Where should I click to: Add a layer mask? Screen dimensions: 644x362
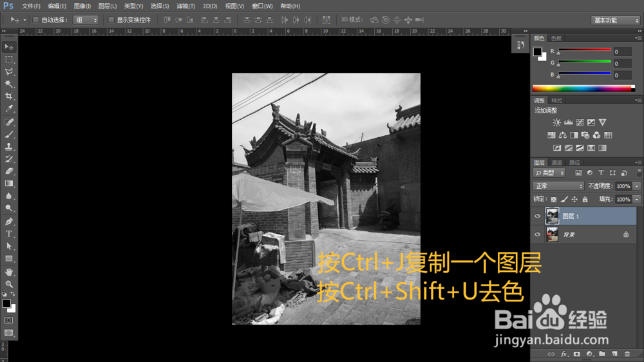tap(576, 354)
